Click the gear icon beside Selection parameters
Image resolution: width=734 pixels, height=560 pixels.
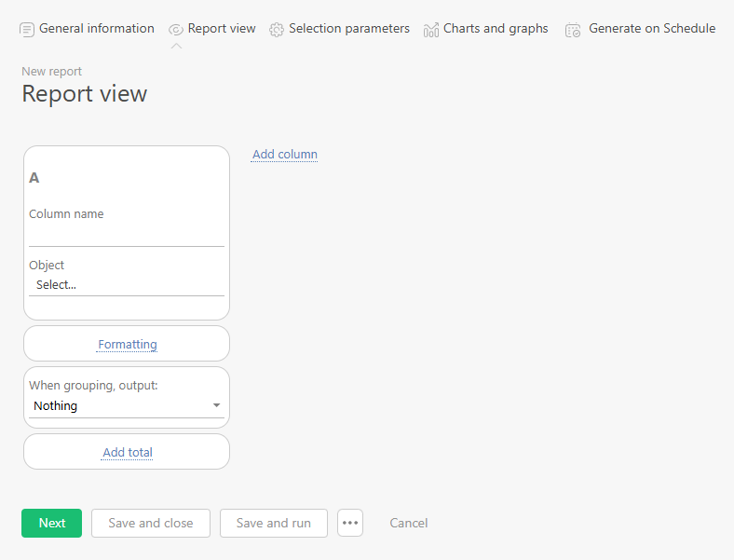click(x=277, y=30)
